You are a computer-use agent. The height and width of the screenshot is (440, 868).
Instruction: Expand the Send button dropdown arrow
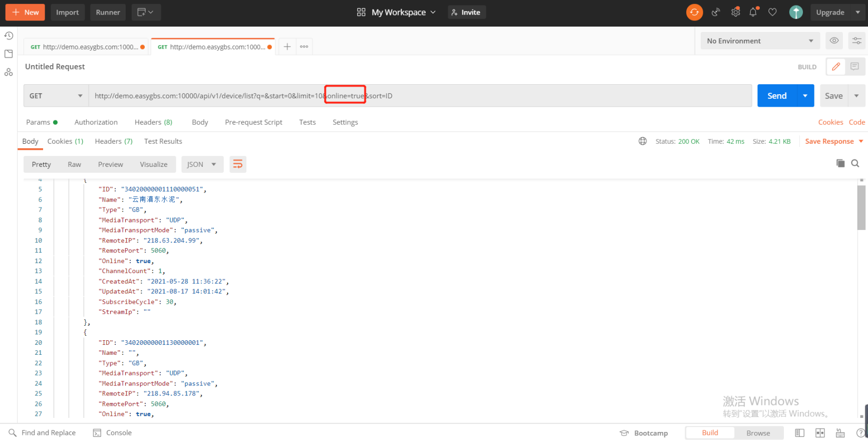click(805, 96)
